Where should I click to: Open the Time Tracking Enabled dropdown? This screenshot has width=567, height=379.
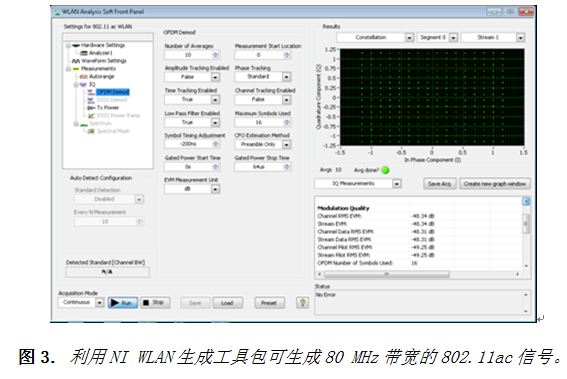click(215, 99)
